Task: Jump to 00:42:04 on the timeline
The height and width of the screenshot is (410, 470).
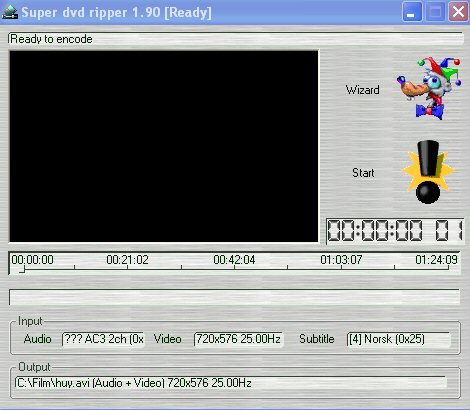Action: (x=234, y=260)
